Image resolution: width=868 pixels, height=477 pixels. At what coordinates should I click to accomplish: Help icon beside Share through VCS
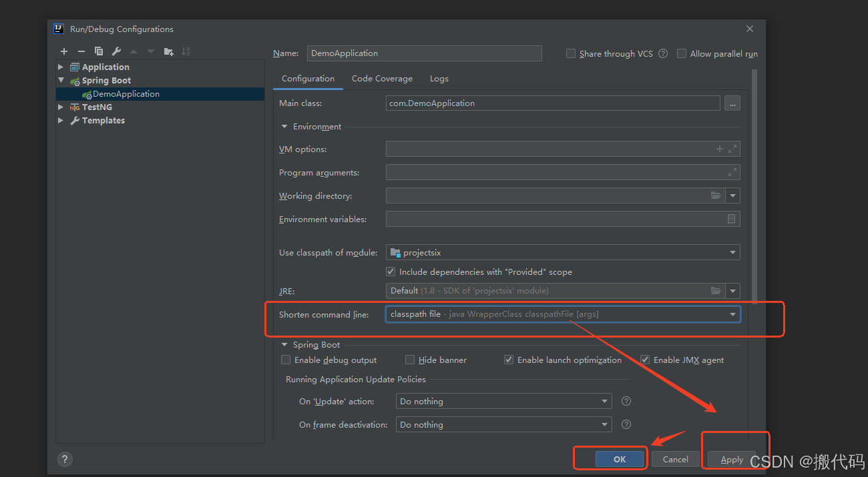[663, 53]
